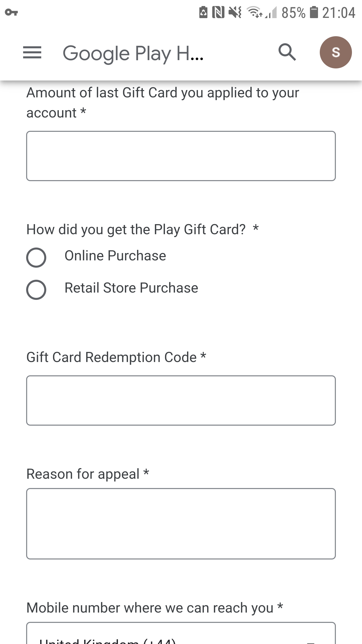Tap the battery icon in status bar
362x644 pixels.
[314, 12]
